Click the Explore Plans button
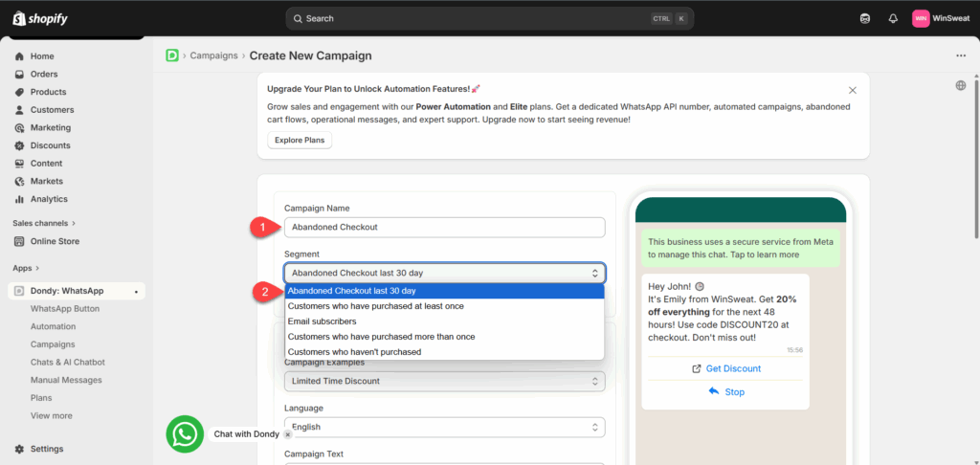This screenshot has height=465, width=980. pyautogui.click(x=300, y=141)
